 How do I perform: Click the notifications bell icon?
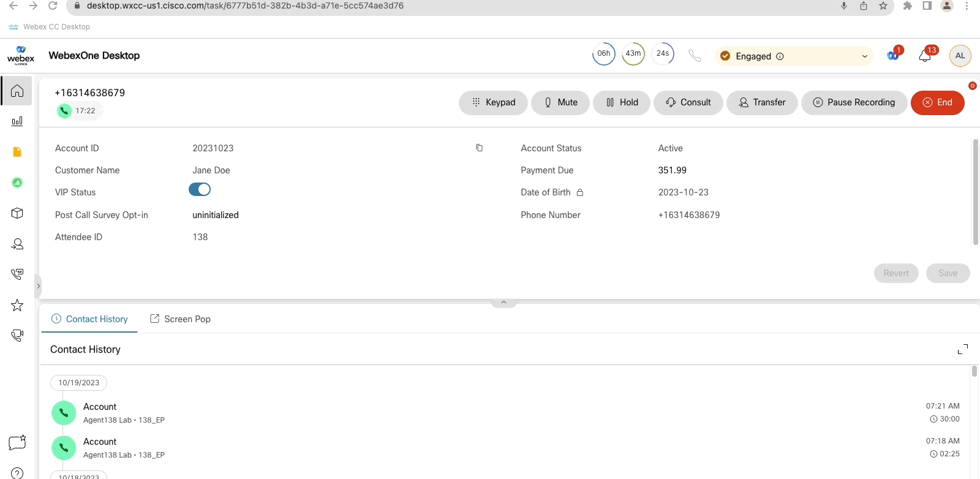point(925,56)
